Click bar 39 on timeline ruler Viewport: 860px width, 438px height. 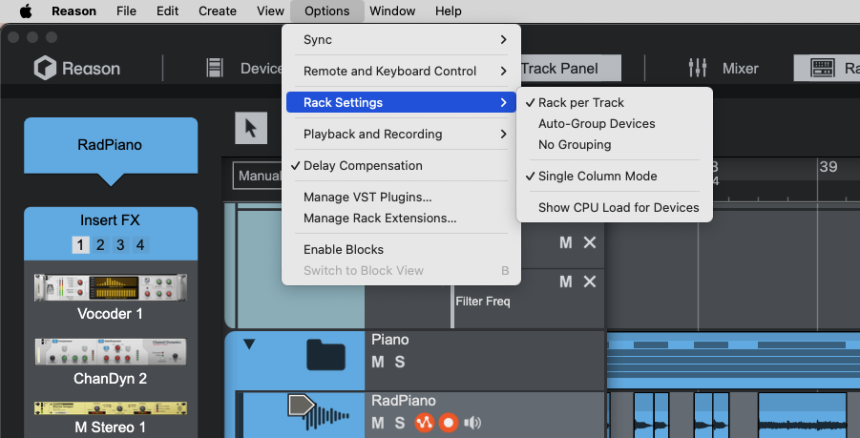click(x=828, y=167)
